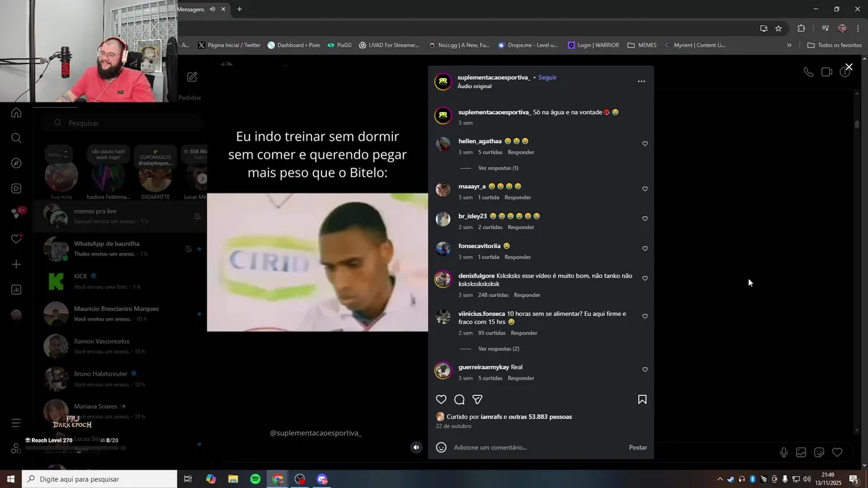View the 248 curtidas on denisfulgore's comment
Image resolution: width=868 pixels, height=488 pixels.
point(493,296)
